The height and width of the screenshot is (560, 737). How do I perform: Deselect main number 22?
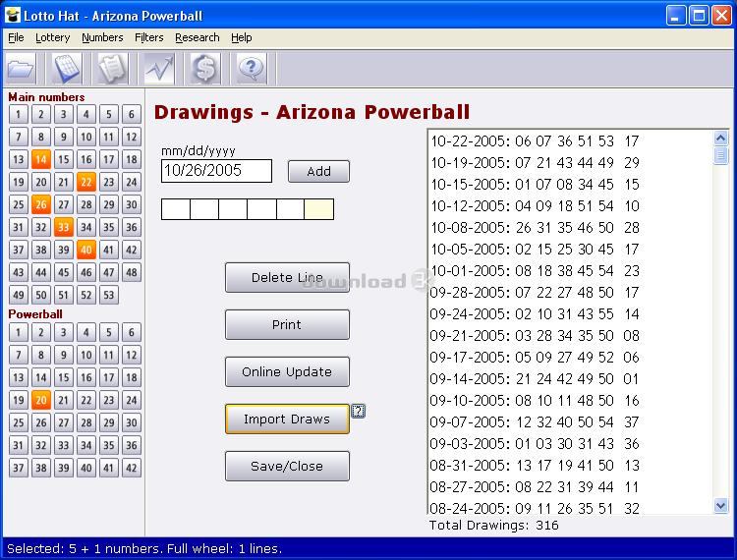point(86,182)
